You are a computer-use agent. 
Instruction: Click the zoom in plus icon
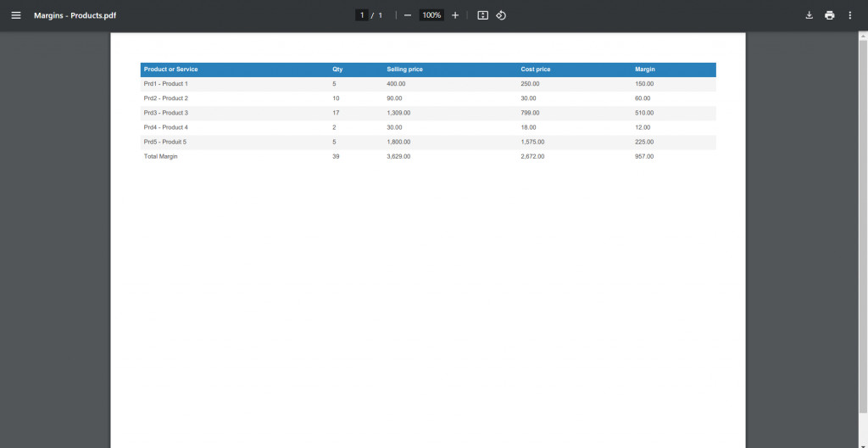455,15
